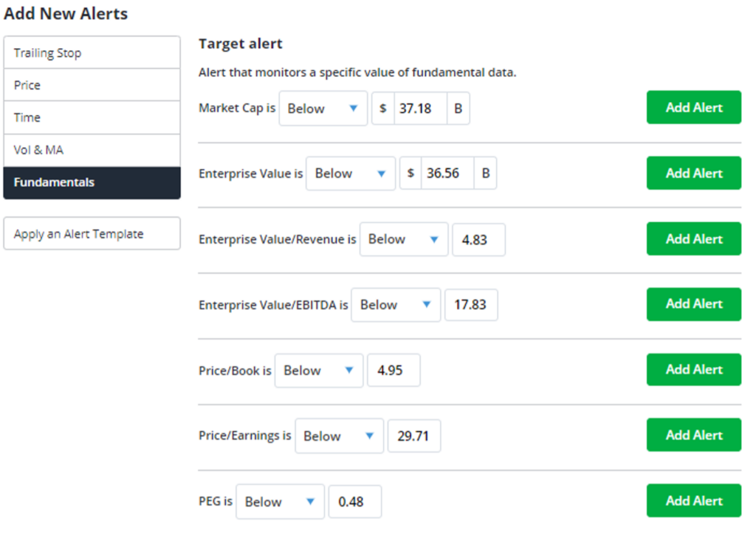Select the Fundamentals tab
The height and width of the screenshot is (533, 756).
point(92,182)
